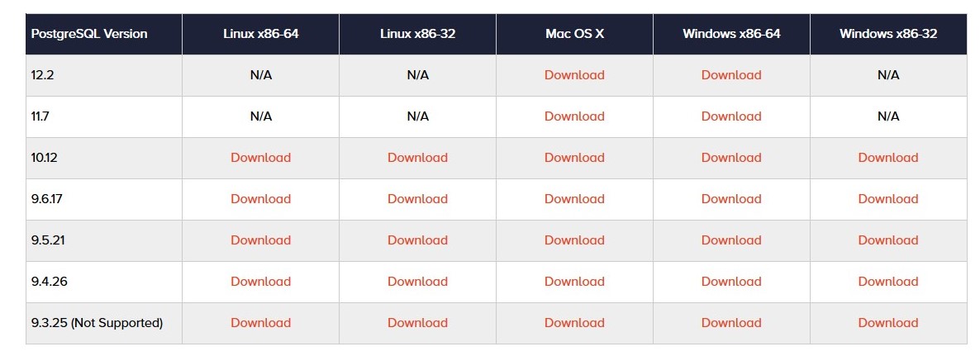Download PostgreSQL 9.6.17 for Mac OS X
The image size is (980, 356).
[574, 199]
